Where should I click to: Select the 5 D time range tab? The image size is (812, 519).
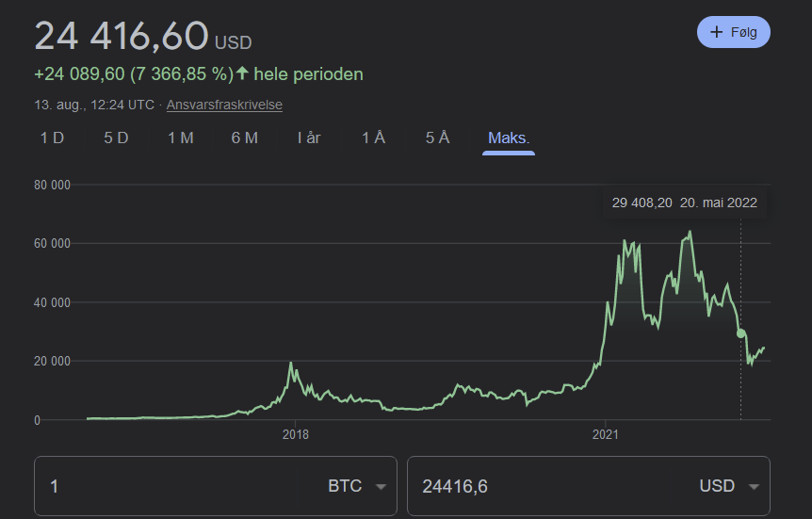(x=116, y=138)
